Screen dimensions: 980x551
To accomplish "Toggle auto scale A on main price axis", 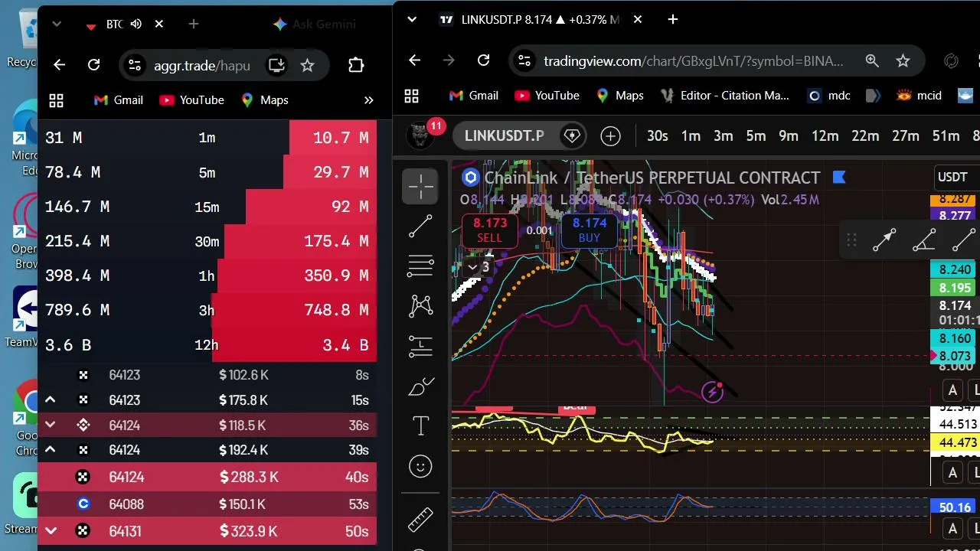I will 952,390.
